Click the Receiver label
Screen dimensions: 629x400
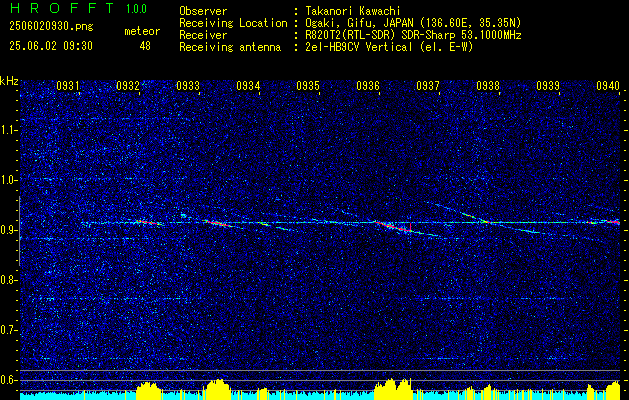point(203,35)
